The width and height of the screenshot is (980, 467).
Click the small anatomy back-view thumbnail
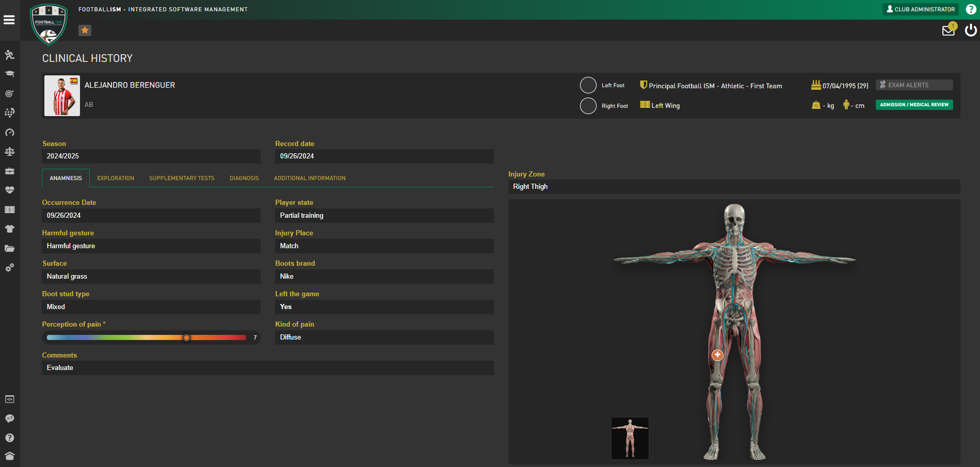pos(630,438)
